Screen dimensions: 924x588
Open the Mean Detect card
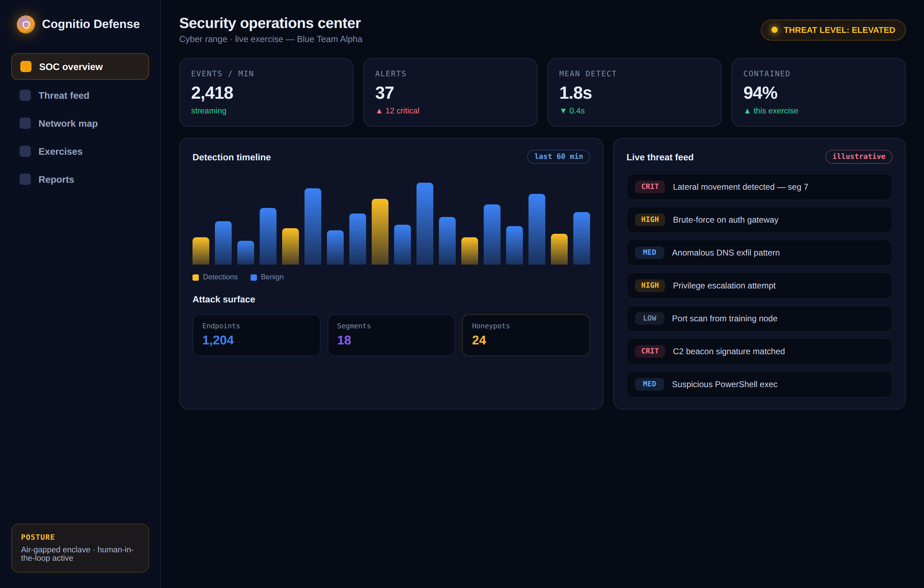point(634,92)
